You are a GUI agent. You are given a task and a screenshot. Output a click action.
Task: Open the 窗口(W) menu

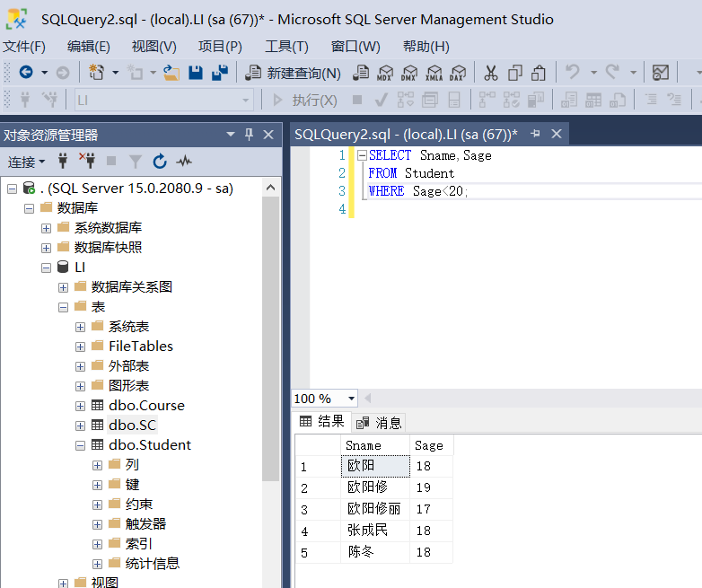tap(355, 47)
